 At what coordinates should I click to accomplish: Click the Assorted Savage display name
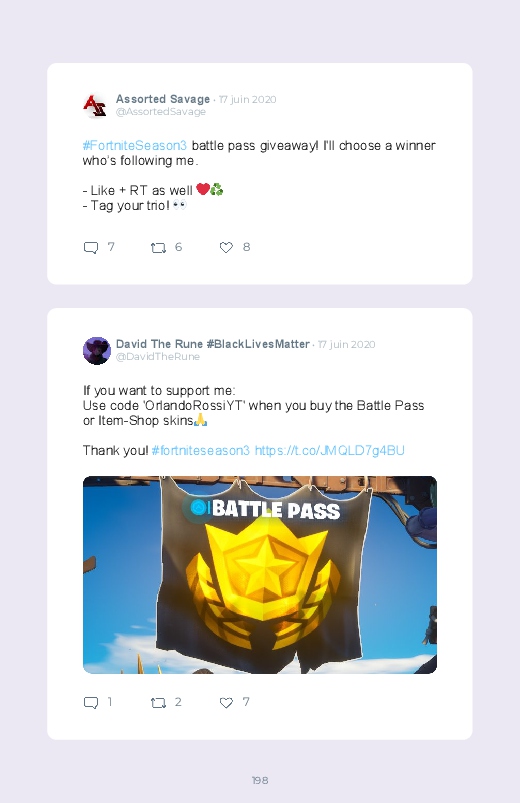coord(163,99)
